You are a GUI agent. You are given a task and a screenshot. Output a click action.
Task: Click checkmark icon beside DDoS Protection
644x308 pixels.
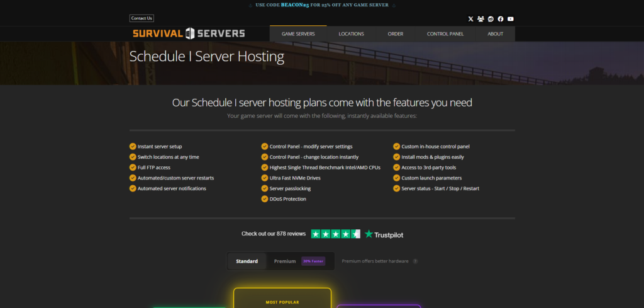pyautogui.click(x=265, y=199)
